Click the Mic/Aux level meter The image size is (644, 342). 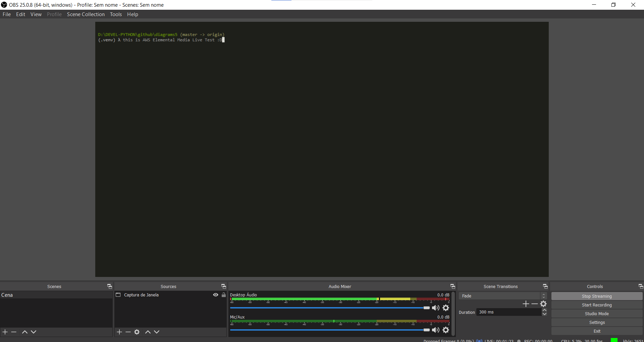[x=340, y=322]
